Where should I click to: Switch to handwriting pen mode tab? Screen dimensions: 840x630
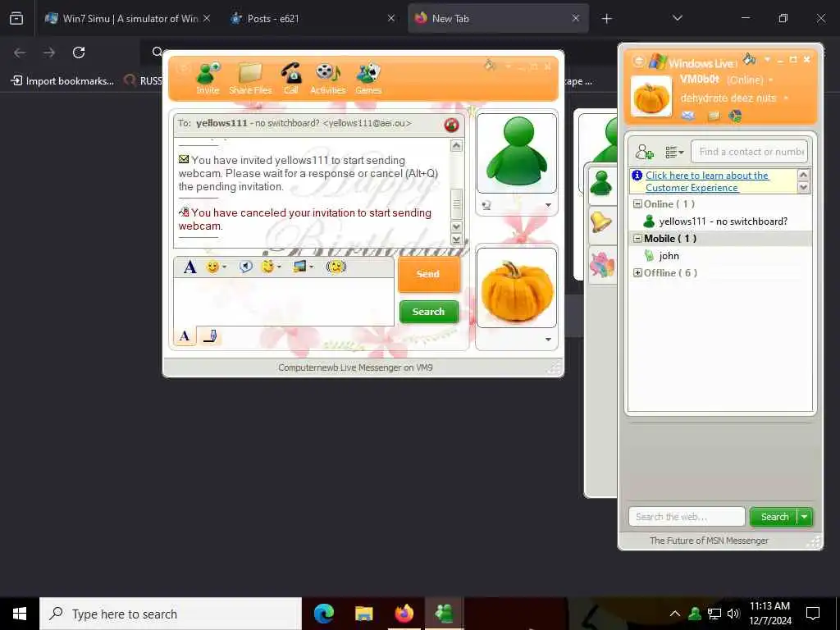click(211, 336)
